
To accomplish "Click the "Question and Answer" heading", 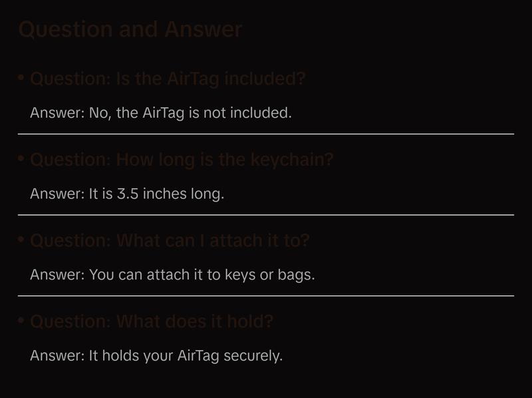I will coord(130,29).
